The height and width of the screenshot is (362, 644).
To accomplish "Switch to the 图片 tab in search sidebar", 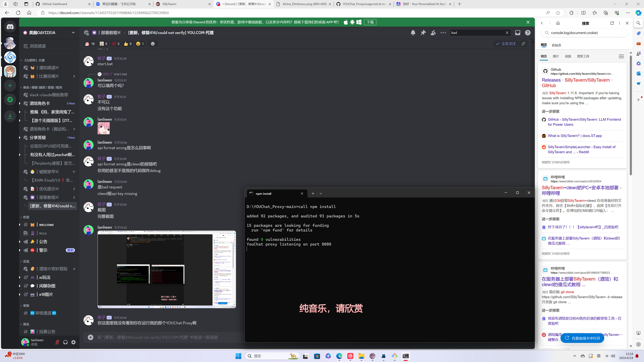I will click(x=556, y=56).
